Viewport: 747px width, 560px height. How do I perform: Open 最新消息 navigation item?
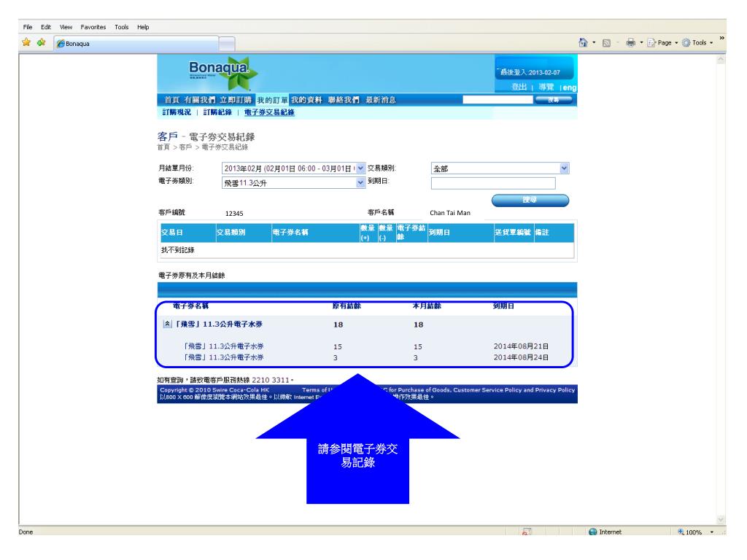coord(381,100)
